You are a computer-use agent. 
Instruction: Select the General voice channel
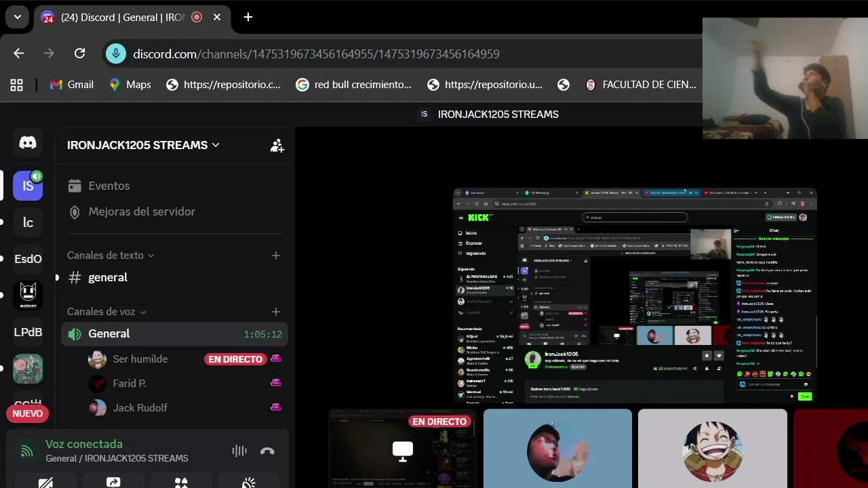coord(174,333)
